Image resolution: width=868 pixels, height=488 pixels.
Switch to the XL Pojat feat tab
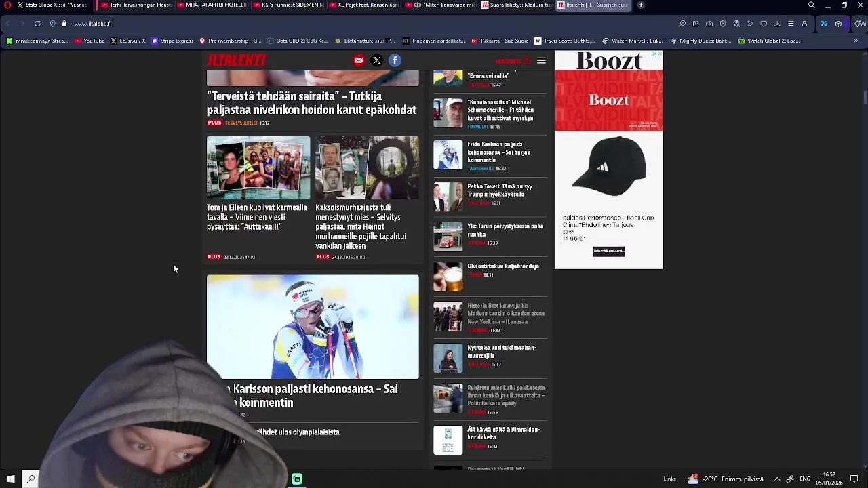click(x=363, y=5)
